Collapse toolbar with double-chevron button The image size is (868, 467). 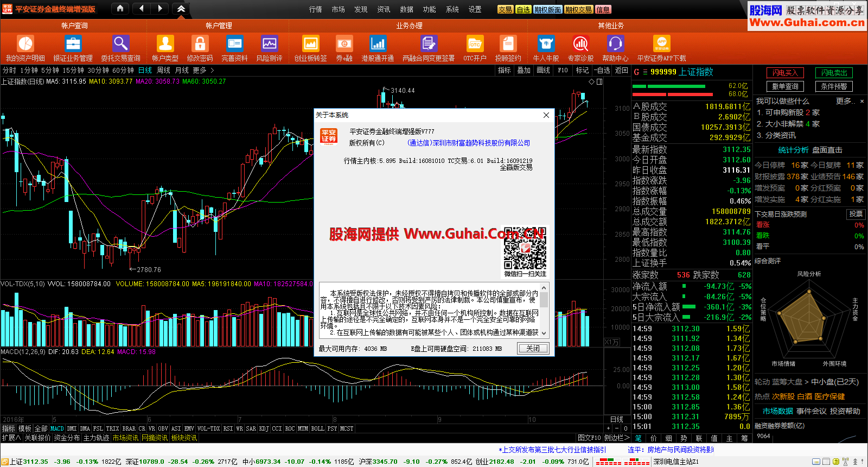[181, 9]
